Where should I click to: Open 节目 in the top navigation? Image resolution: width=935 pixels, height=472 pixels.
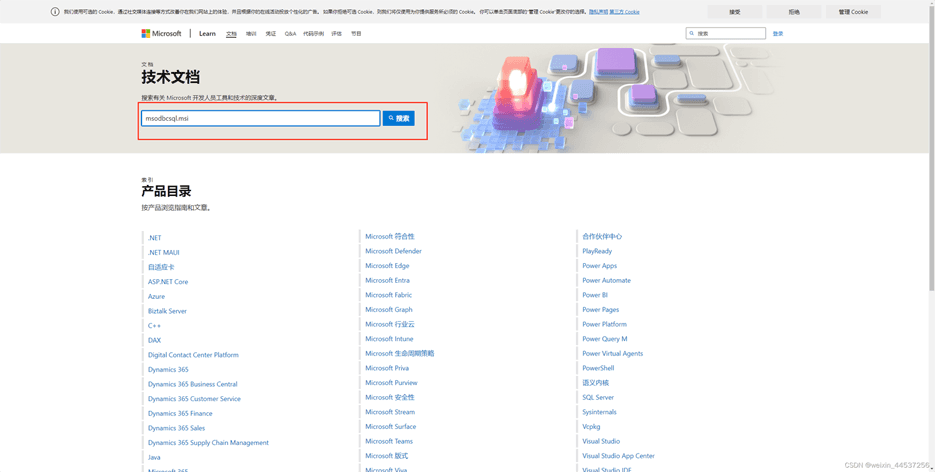pos(356,34)
